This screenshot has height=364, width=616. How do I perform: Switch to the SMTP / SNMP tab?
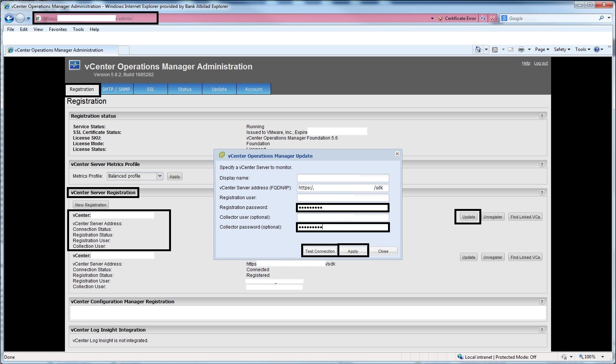click(116, 89)
